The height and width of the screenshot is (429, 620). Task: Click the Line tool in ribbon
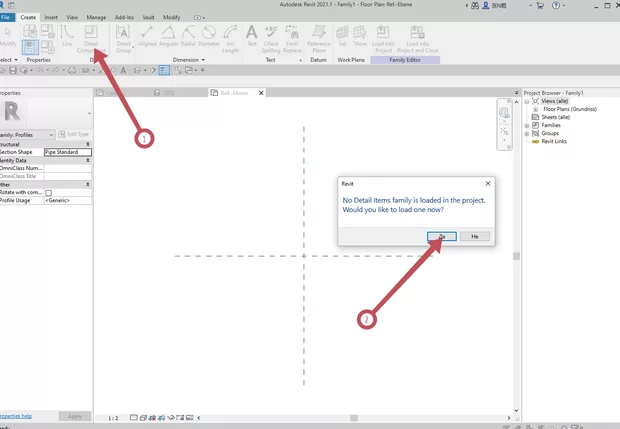[67, 36]
